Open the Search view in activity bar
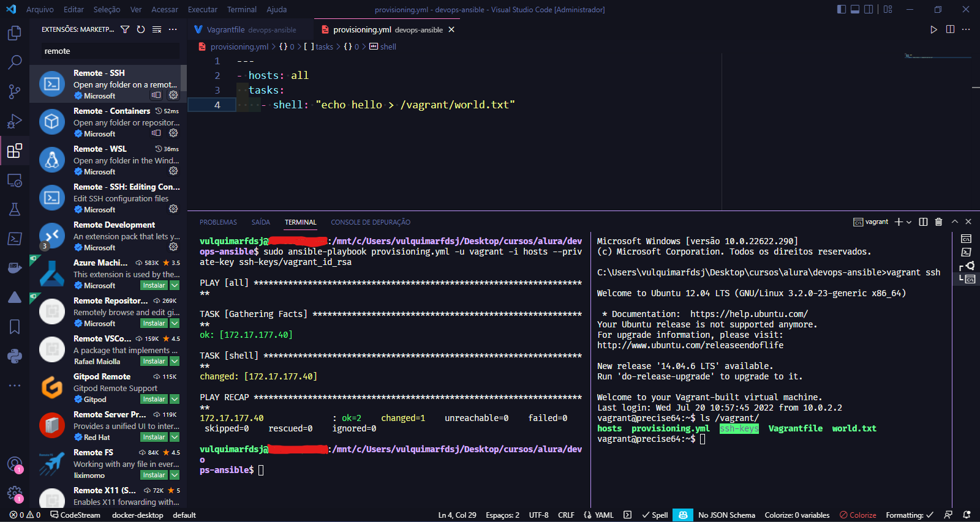Screen dimensions: 980x522 click(x=15, y=62)
